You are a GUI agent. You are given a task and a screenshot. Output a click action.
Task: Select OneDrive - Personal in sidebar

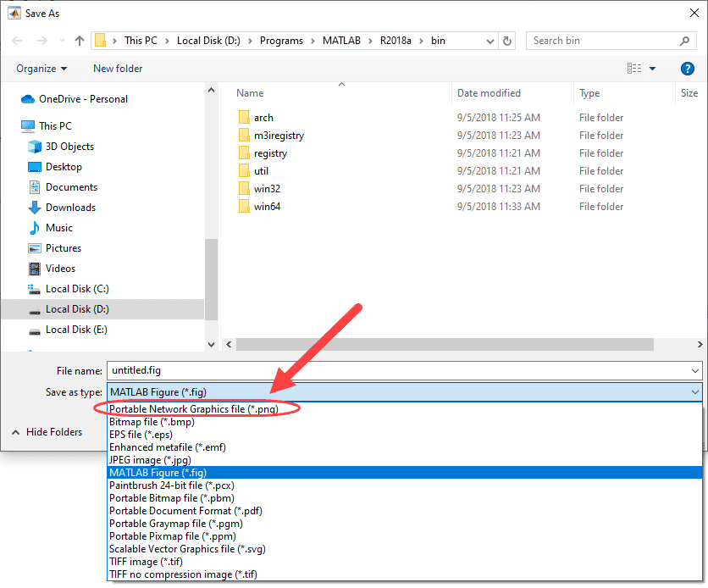tap(75, 99)
